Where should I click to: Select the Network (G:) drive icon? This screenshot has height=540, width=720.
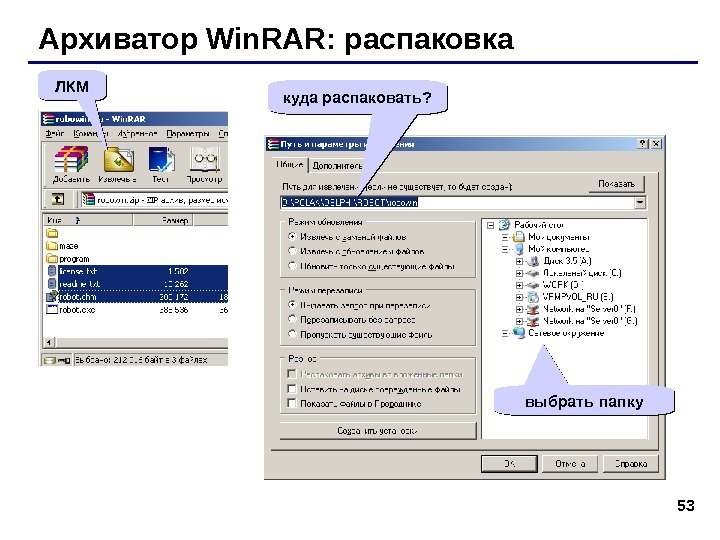(533, 321)
